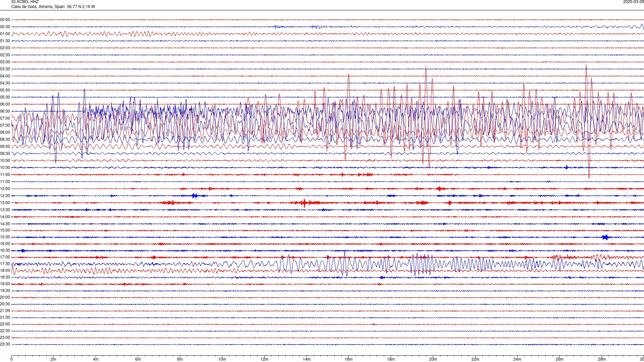Select the 19:00 time row label
This screenshot has height=362, width=644.
[x=5, y=284]
